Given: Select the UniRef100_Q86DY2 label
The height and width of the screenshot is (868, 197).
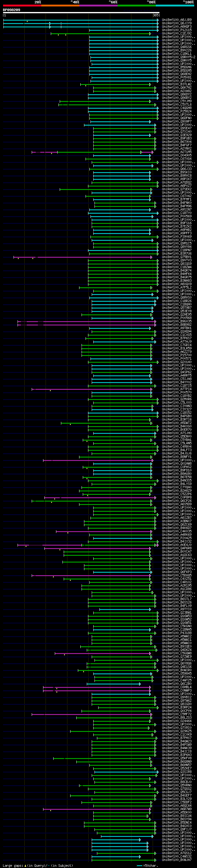Looking at the screenshot, I should [177, 94].
